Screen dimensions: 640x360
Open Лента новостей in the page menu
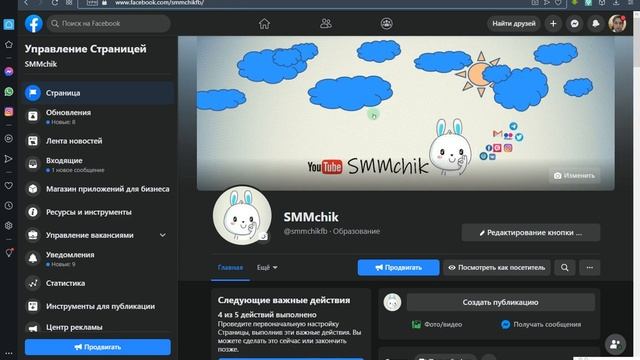(x=99, y=141)
